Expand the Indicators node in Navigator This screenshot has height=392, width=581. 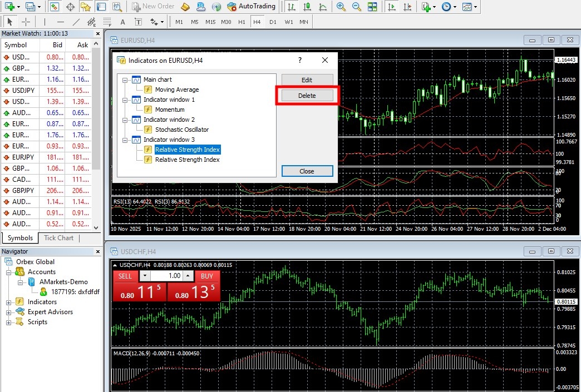click(x=9, y=302)
